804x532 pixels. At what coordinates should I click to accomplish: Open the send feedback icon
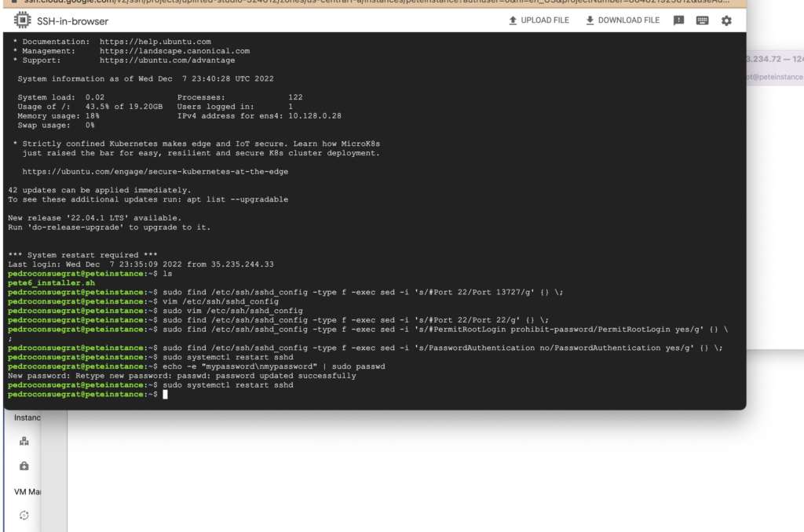click(678, 20)
